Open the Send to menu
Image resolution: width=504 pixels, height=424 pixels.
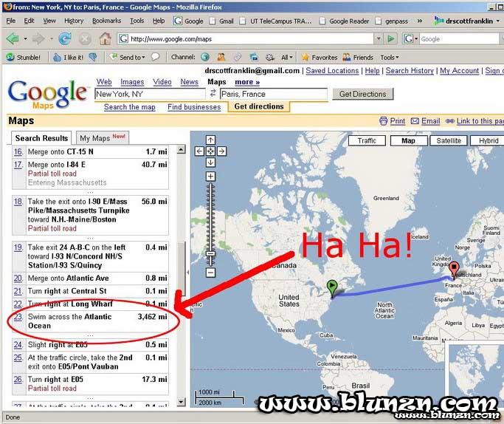click(127, 58)
